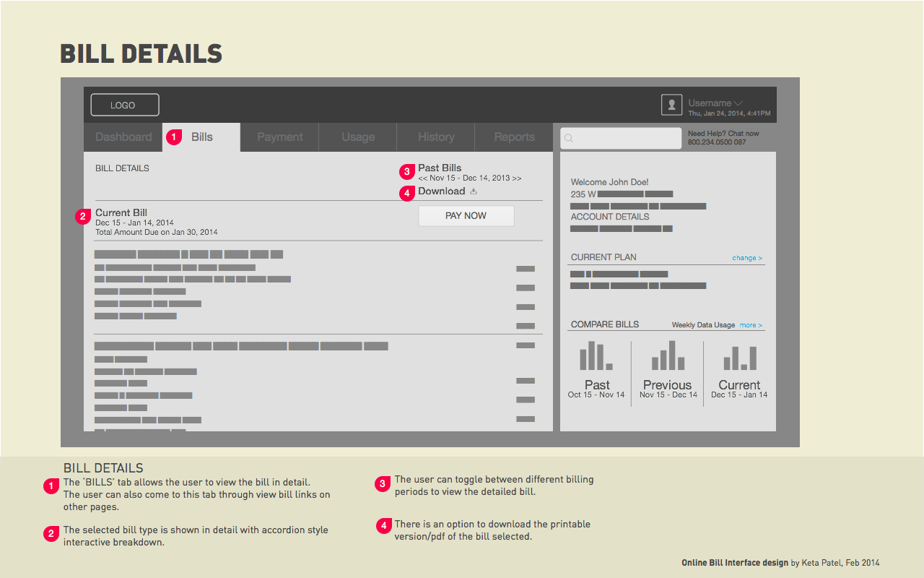
Task: Go to previous bill period arrows <<
Action: tap(422, 178)
